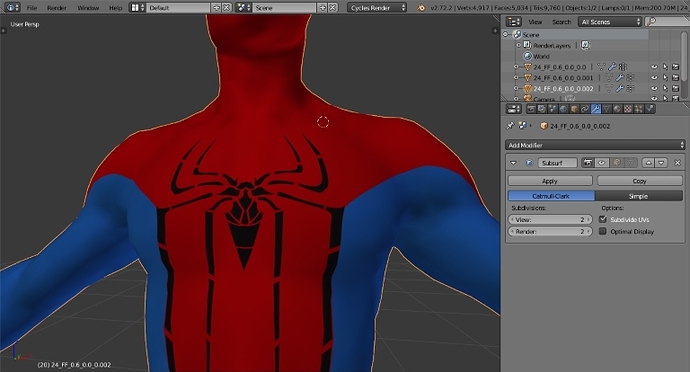Open the Cycles Render engine dropdown
This screenshot has height=372, width=690.
click(377, 7)
